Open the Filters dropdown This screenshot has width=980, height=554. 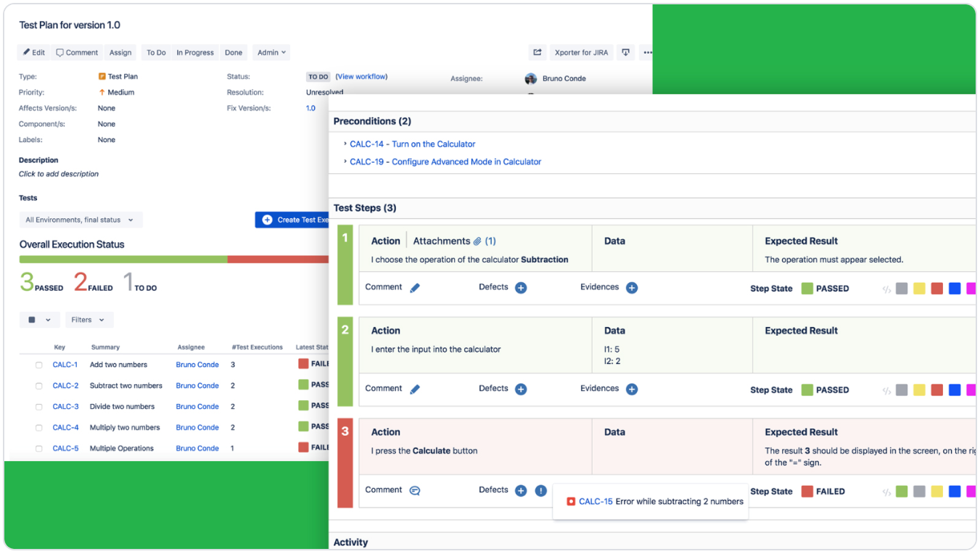(88, 319)
